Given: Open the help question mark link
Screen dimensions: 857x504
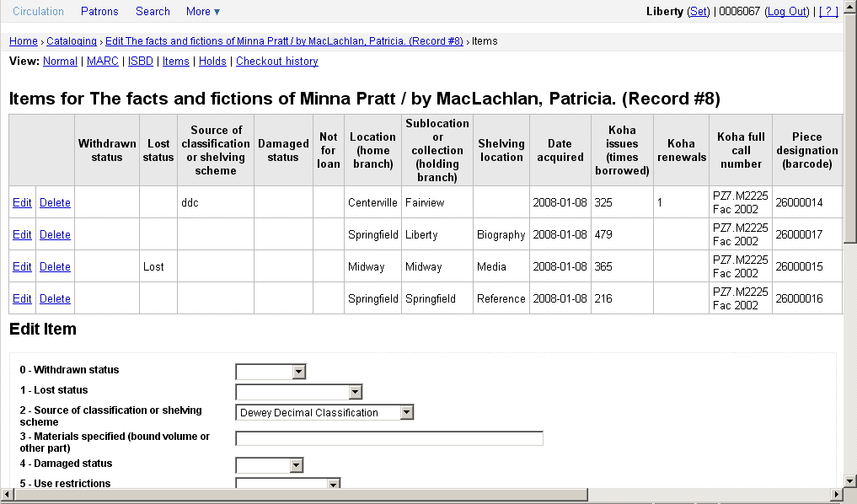Looking at the screenshot, I should pyautogui.click(x=828, y=11).
